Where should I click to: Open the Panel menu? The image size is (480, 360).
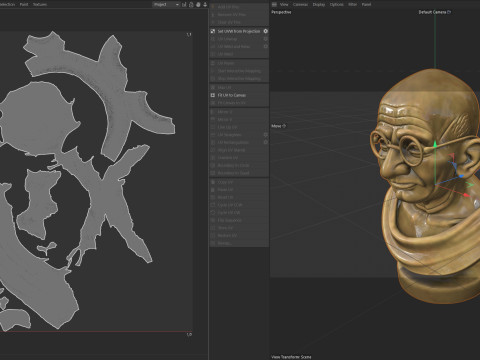pyautogui.click(x=366, y=4)
